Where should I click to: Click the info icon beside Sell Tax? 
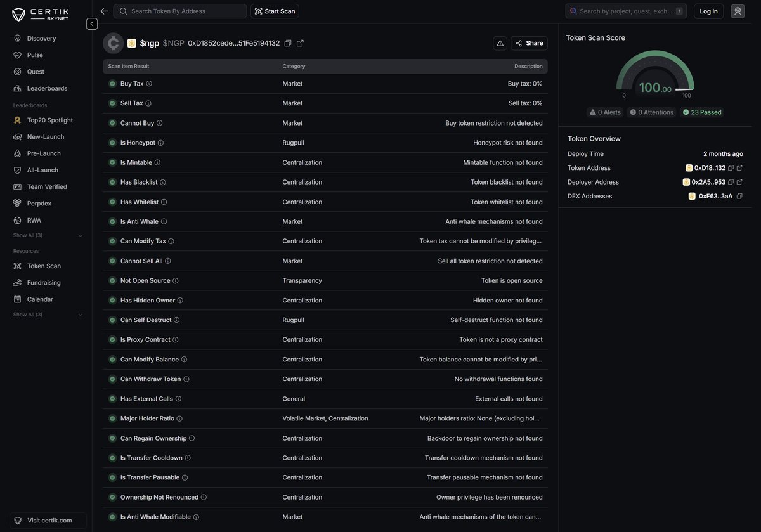148,103
